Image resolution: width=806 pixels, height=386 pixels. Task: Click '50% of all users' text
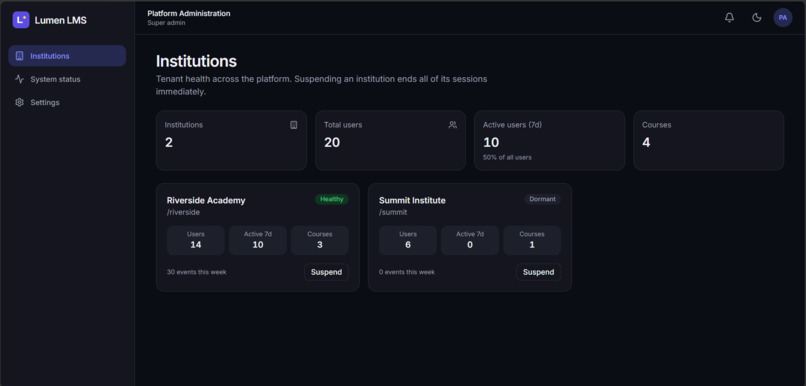click(x=507, y=157)
